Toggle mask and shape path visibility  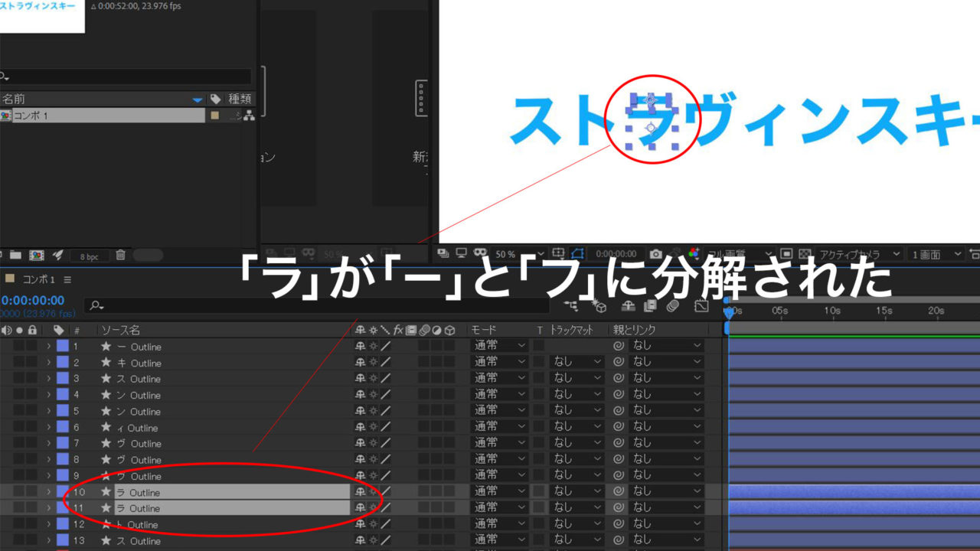(577, 253)
